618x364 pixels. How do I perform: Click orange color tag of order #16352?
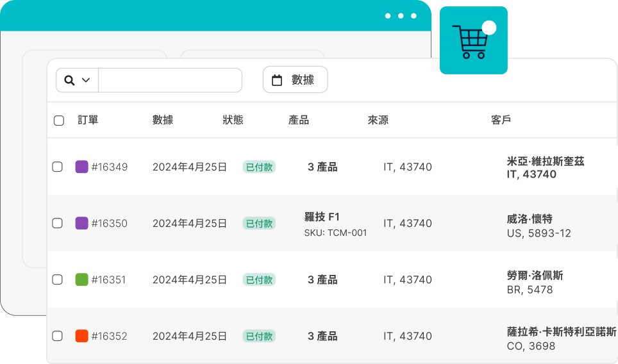81,336
